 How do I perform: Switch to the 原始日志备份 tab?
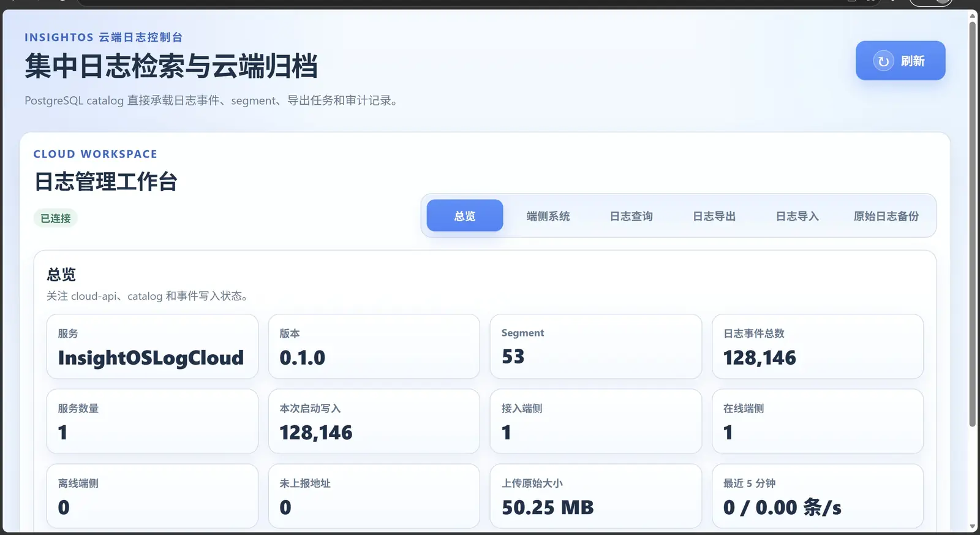click(x=886, y=216)
